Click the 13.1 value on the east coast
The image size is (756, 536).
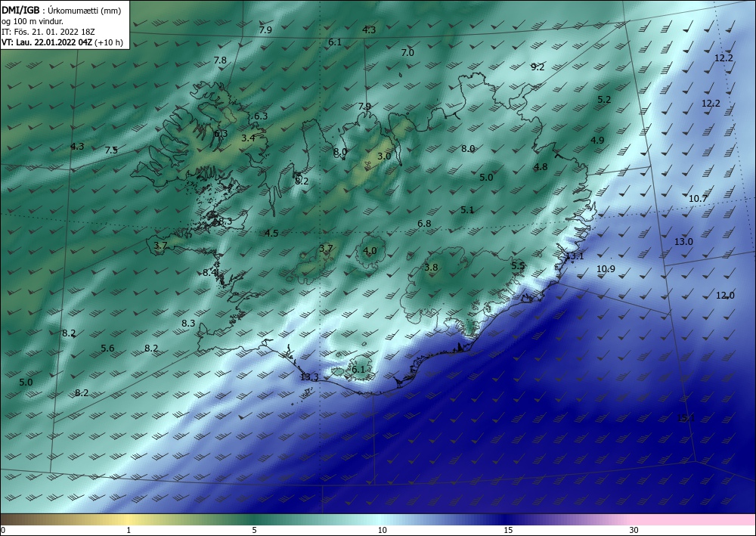[x=575, y=256]
